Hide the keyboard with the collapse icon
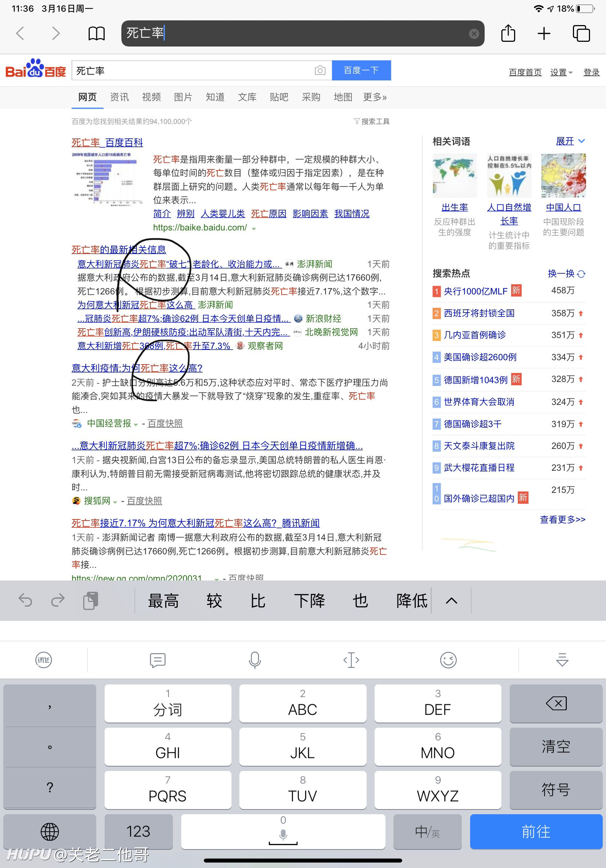Viewport: 606px width, 868px height. point(562,660)
